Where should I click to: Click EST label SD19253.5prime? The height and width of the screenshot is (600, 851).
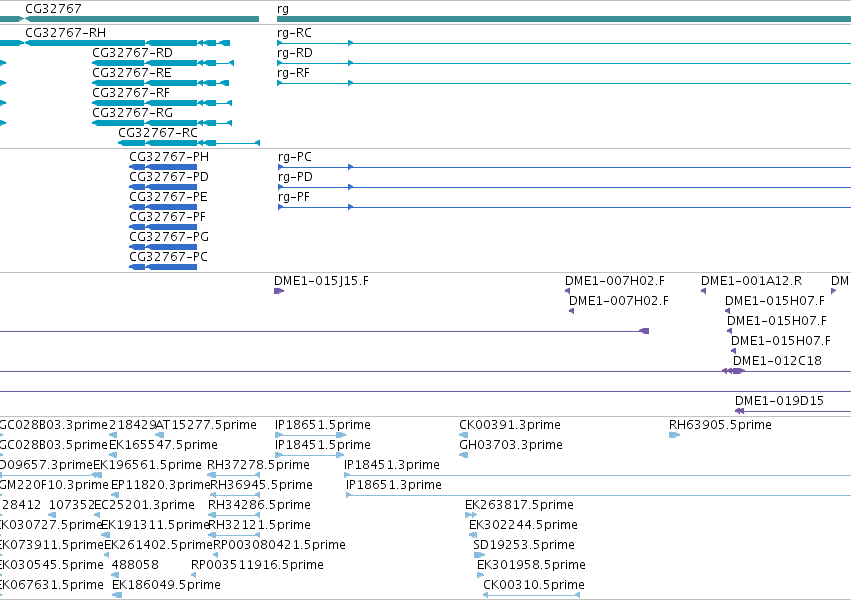pos(524,545)
